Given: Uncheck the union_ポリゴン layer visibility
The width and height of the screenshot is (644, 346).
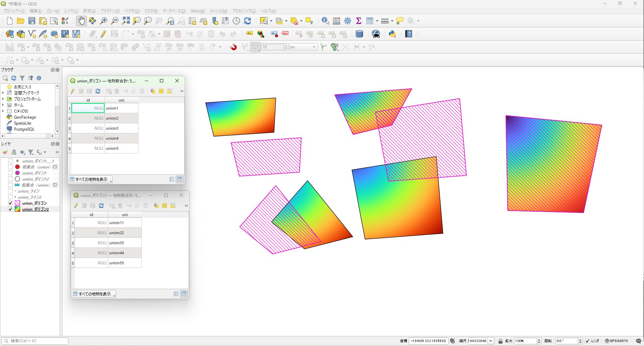Looking at the screenshot, I should click(x=10, y=203).
